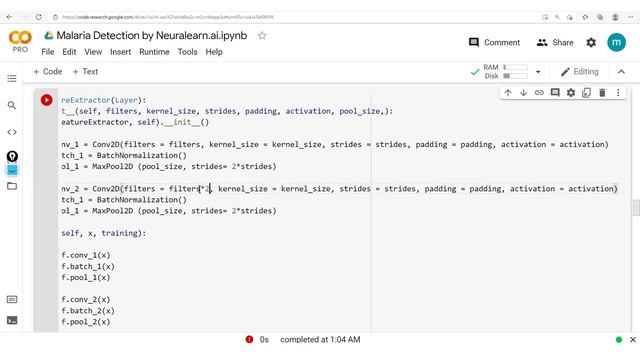Open RAM and Disk resource usage
The height and width of the screenshot is (360, 640).
pyautogui.click(x=505, y=71)
